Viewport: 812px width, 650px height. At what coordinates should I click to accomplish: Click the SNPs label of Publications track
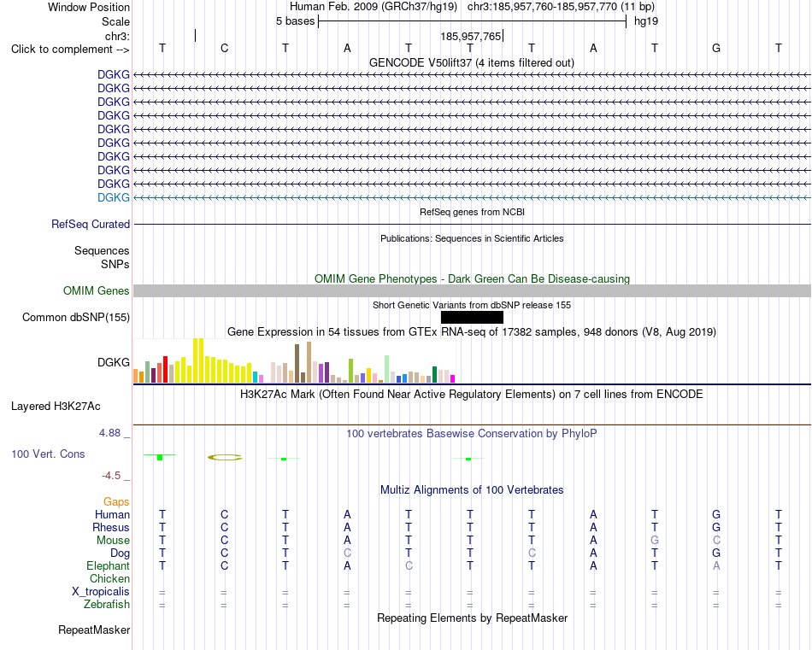pos(115,264)
